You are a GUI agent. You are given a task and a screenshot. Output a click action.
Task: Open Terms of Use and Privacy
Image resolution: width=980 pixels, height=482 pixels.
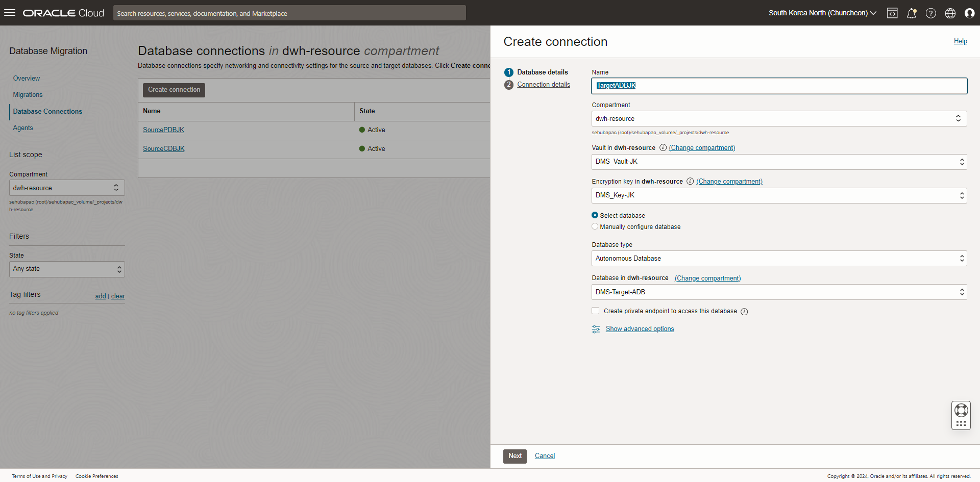pos(40,476)
